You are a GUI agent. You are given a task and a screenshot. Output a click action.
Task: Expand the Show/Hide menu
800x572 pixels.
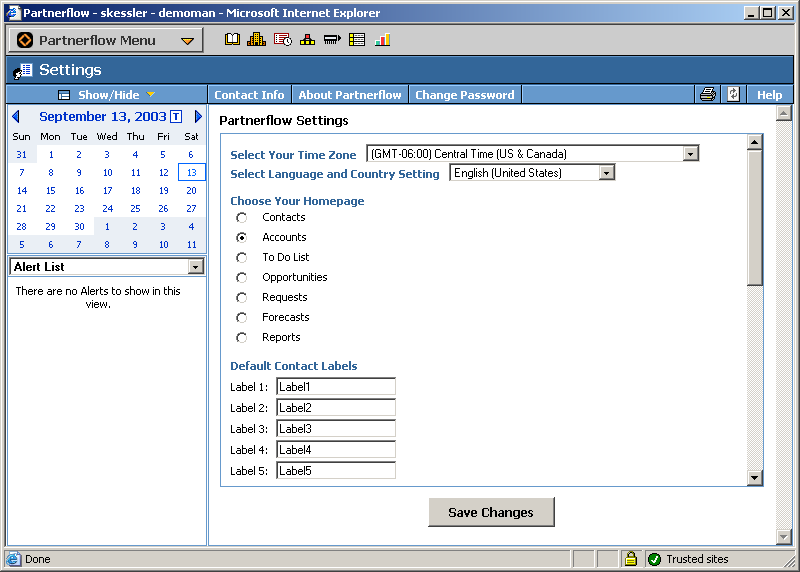point(108,95)
